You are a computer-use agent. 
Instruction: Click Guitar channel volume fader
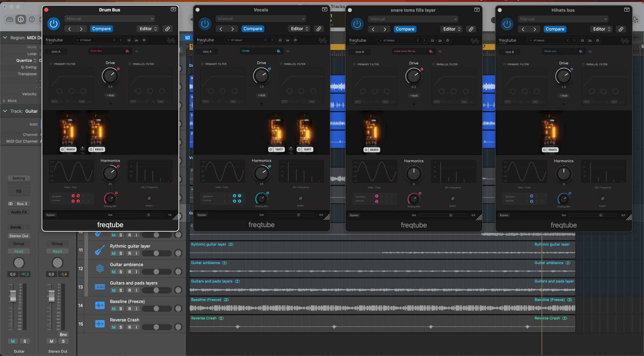(x=13, y=296)
